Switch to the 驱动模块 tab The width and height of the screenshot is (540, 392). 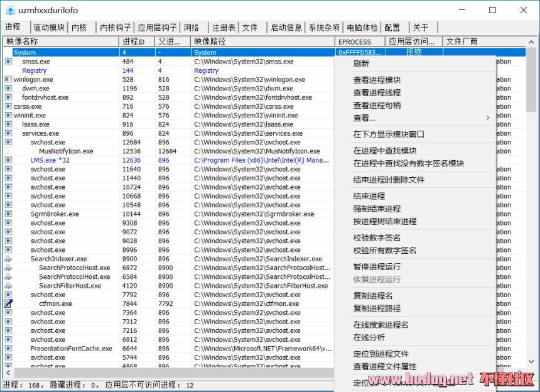click(x=49, y=28)
